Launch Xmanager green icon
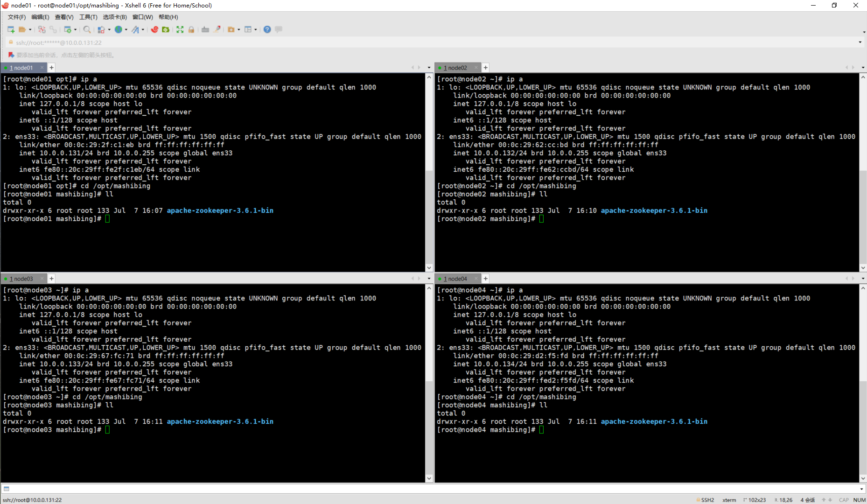Viewport: 867px width, 504px height. click(166, 29)
